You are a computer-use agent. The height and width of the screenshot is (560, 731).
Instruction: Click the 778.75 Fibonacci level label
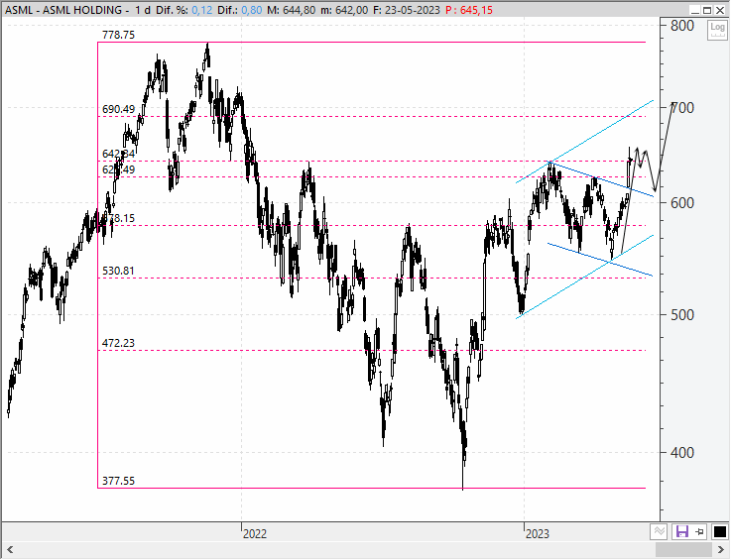[x=118, y=35]
